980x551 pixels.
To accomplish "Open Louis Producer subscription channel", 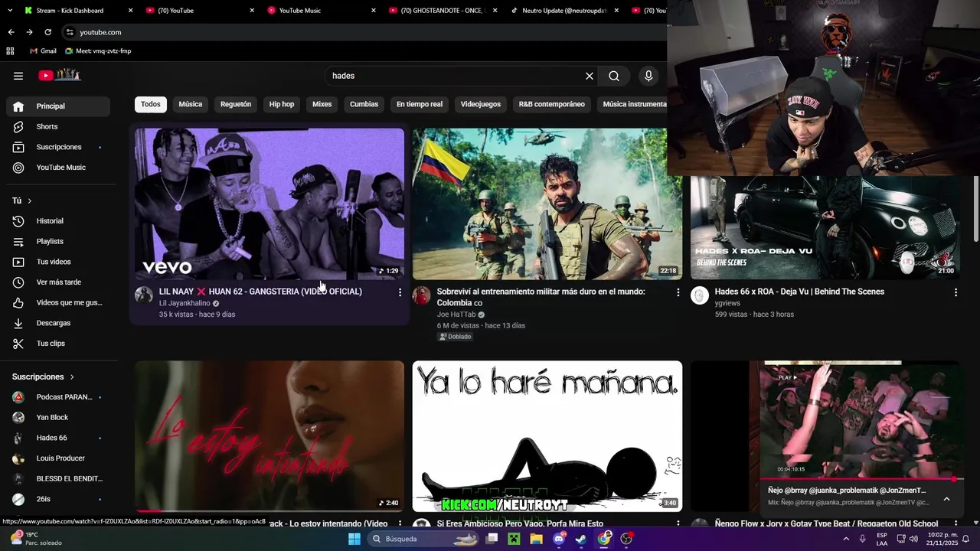I will [58, 458].
